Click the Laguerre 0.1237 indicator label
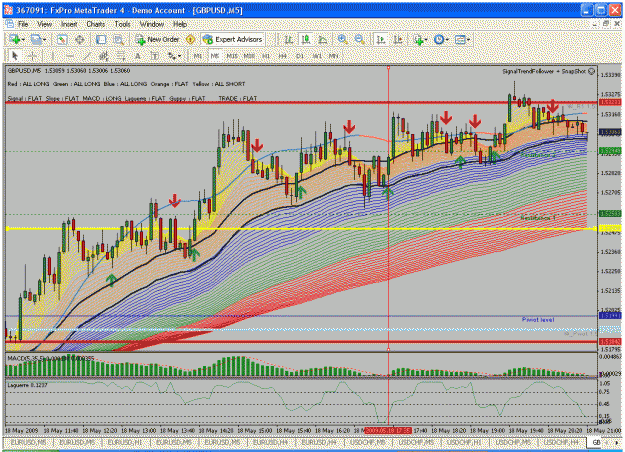The width and height of the screenshot is (625, 452). coord(27,385)
